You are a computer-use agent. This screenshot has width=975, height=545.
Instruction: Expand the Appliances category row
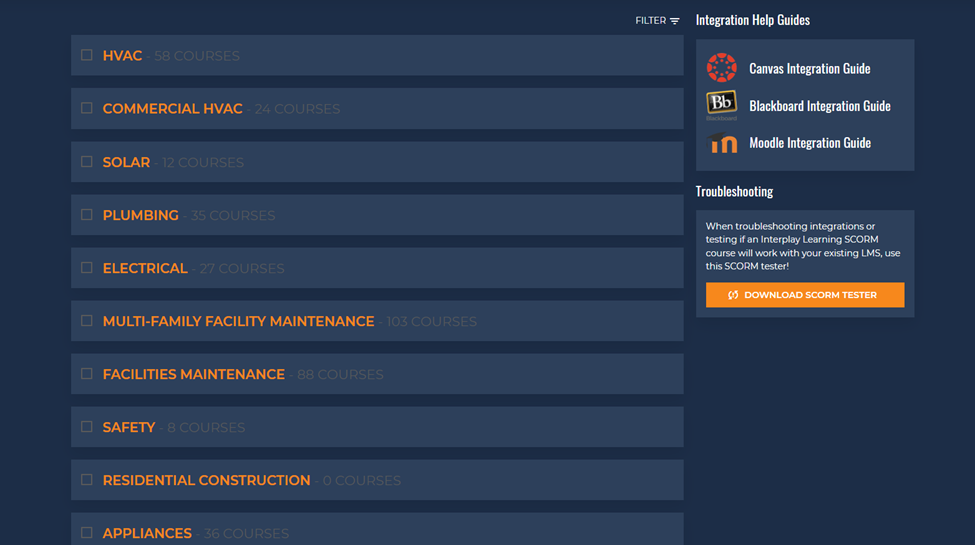377,529
